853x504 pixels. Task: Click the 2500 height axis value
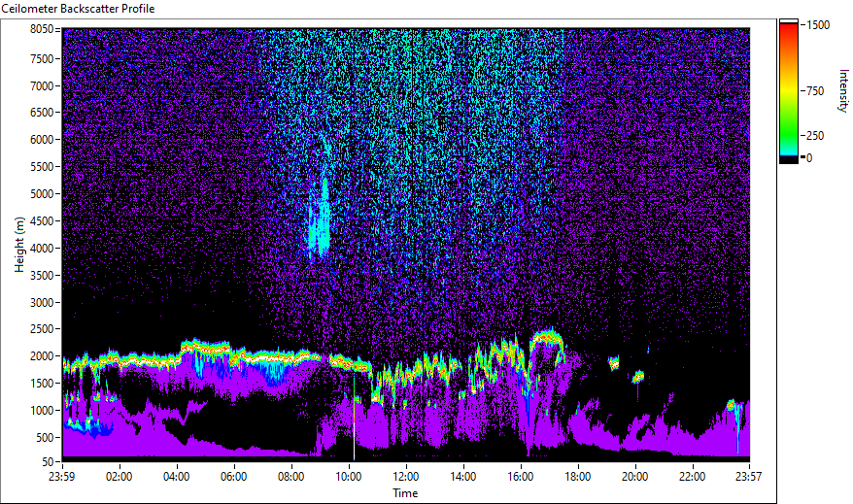coord(42,329)
